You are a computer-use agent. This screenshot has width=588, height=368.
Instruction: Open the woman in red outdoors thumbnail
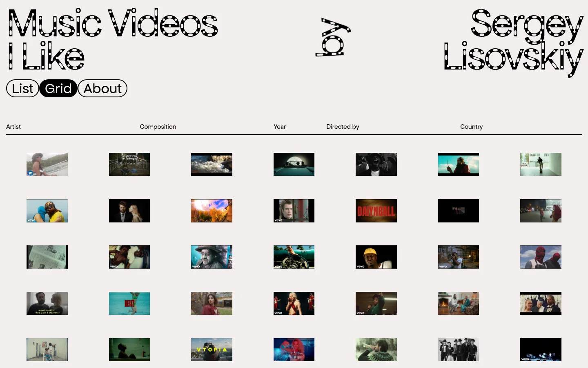pyautogui.click(x=212, y=303)
